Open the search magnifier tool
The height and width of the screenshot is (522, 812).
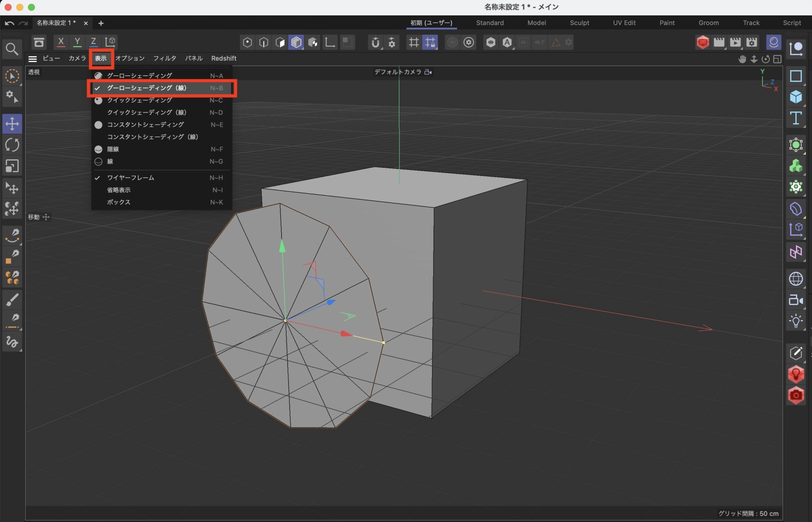point(12,49)
